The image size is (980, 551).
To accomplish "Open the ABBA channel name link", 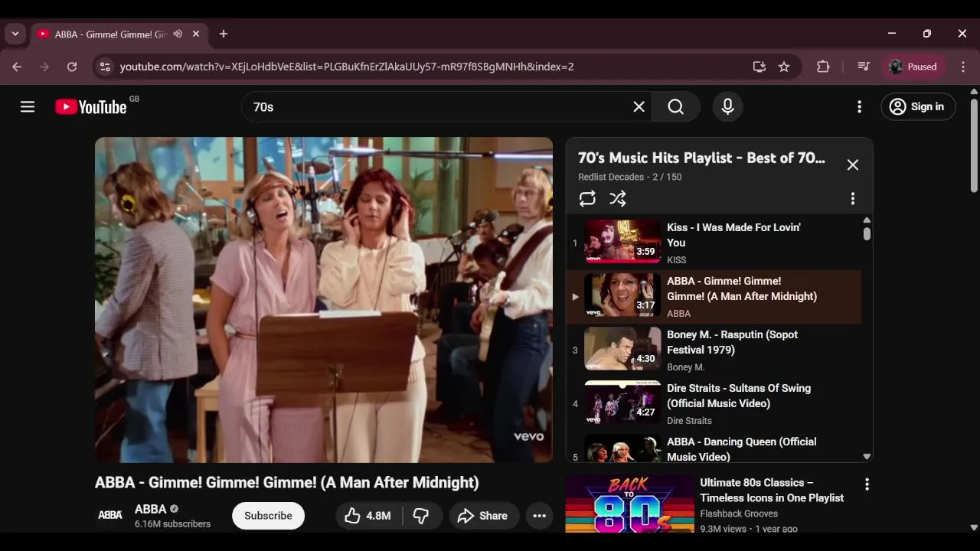I will [x=150, y=509].
